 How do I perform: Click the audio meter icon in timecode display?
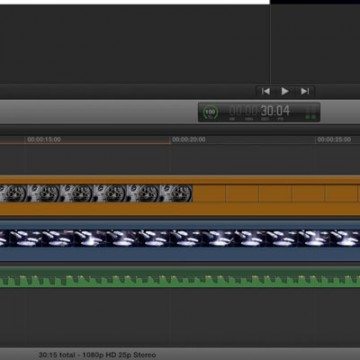pyautogui.click(x=311, y=113)
